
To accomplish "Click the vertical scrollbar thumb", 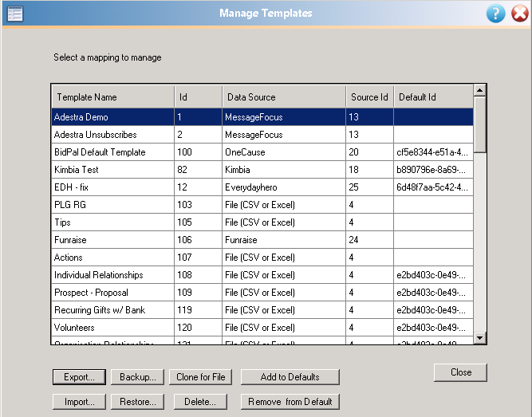I will 479,125.
